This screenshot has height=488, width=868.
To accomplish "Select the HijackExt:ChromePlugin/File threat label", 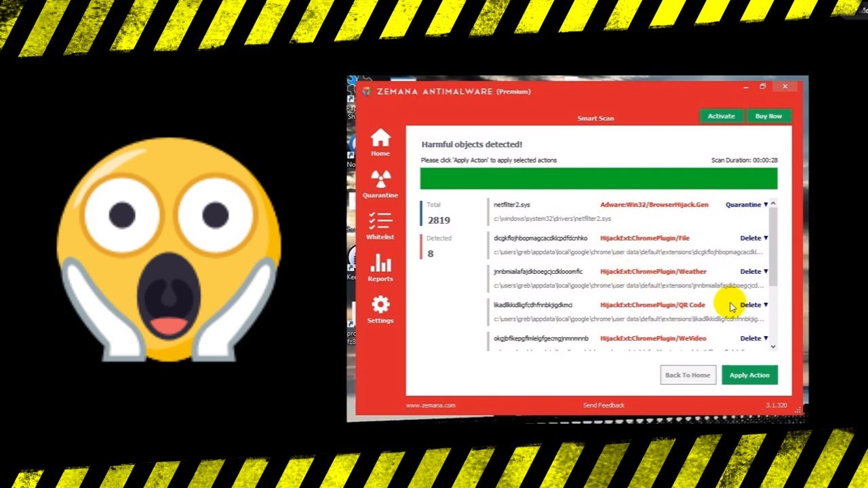I will point(645,238).
